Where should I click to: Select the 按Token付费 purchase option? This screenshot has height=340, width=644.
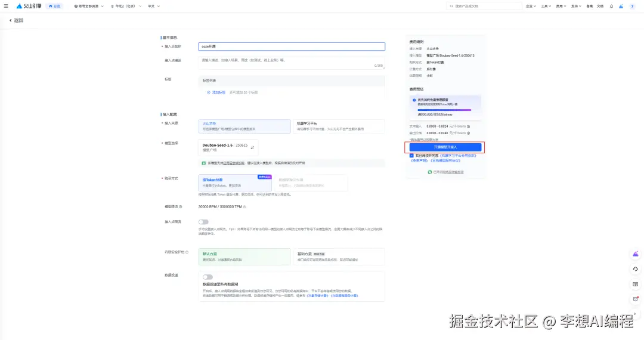[x=235, y=183]
